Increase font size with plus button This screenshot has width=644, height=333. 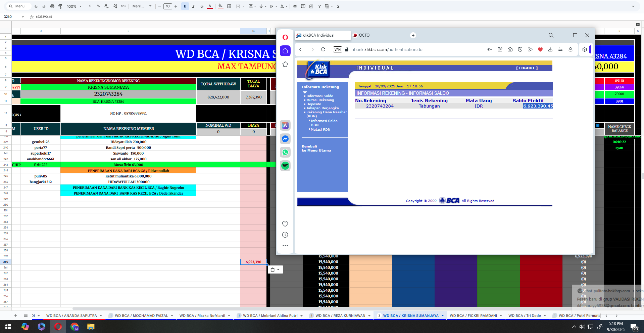coord(176,6)
